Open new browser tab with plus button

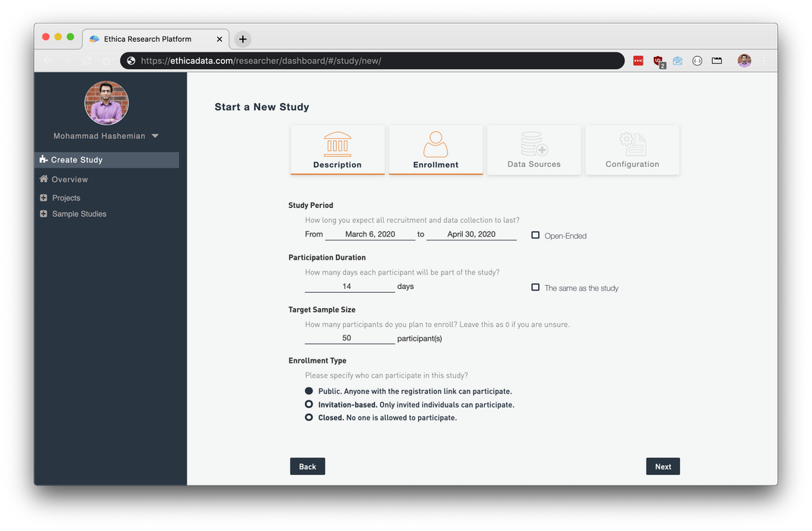(x=242, y=39)
